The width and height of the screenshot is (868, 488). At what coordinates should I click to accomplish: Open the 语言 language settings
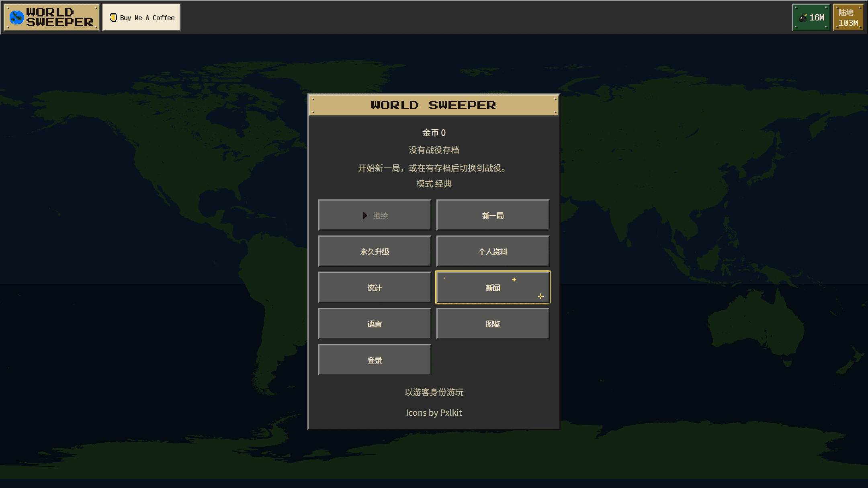click(x=375, y=323)
